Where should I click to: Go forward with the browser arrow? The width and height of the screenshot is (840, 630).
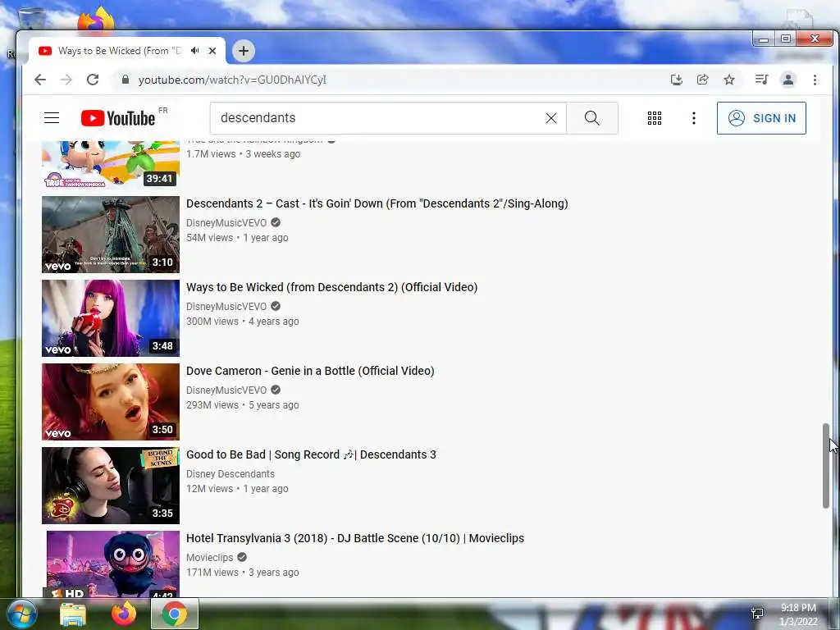tap(66, 80)
